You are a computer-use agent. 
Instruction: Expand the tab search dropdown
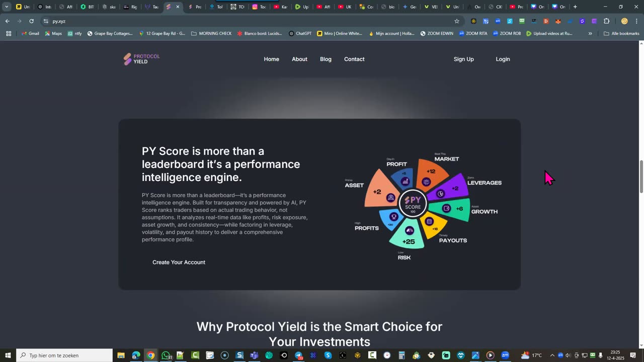point(7,7)
